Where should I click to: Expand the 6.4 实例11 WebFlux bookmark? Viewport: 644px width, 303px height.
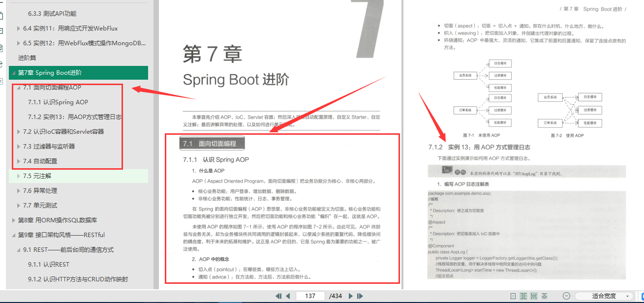pyautogui.click(x=19, y=29)
